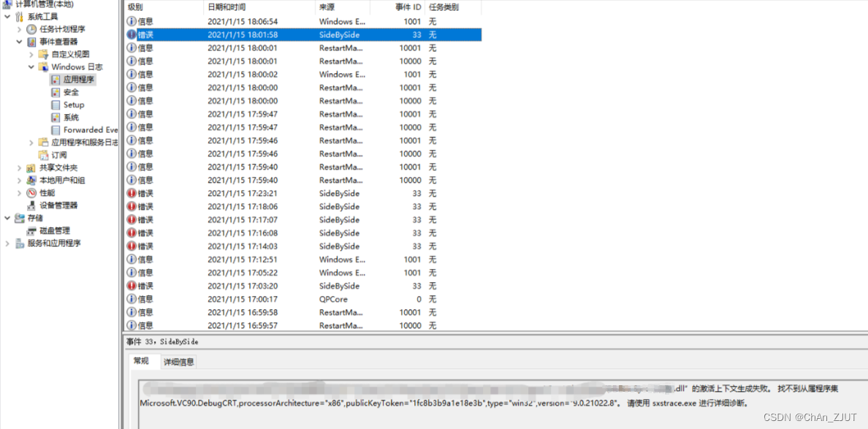Click the 应用程序和服务日志 folder icon

click(44, 143)
